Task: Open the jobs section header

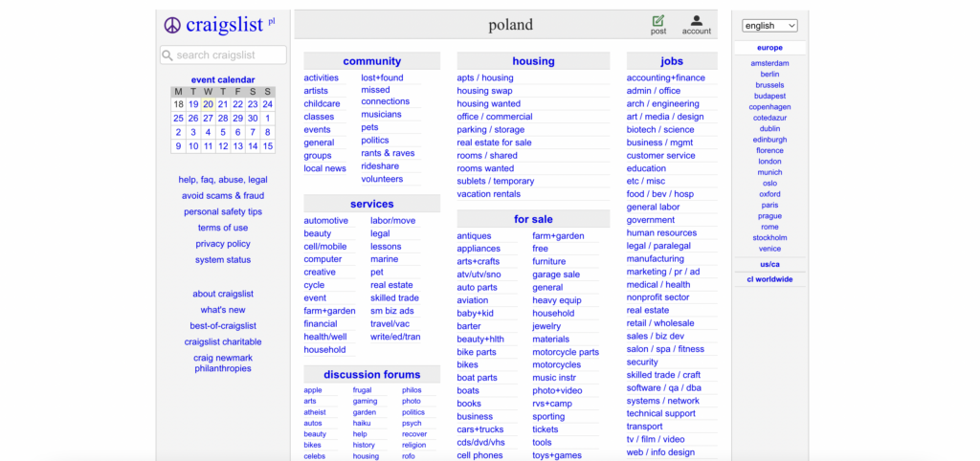Action: [672, 61]
